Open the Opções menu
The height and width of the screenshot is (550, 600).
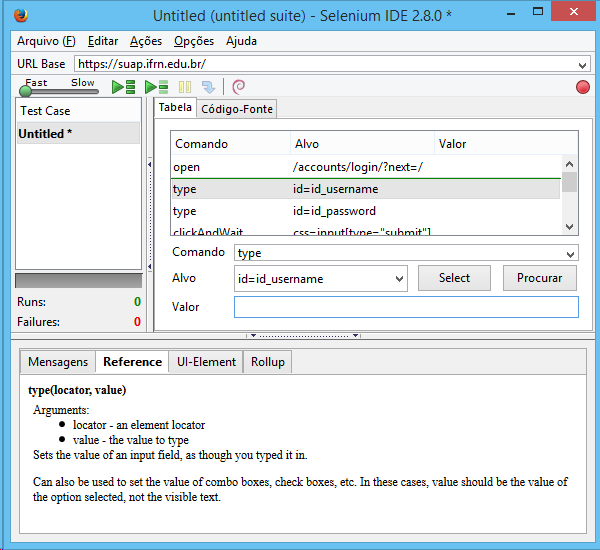(x=194, y=41)
